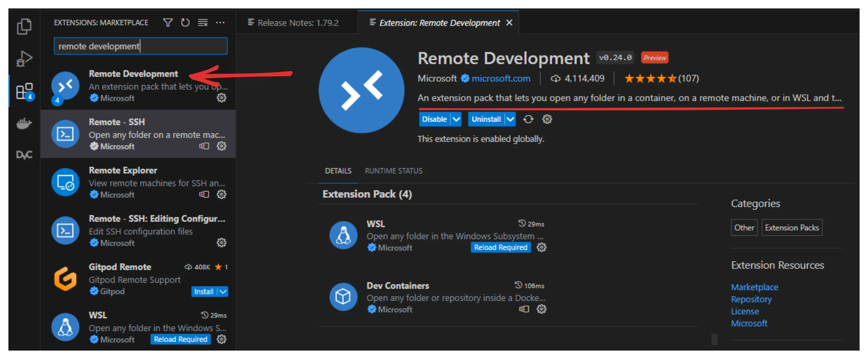Screen dimensions: 868x359
Task: Clear extensions search results
Action: tap(203, 22)
